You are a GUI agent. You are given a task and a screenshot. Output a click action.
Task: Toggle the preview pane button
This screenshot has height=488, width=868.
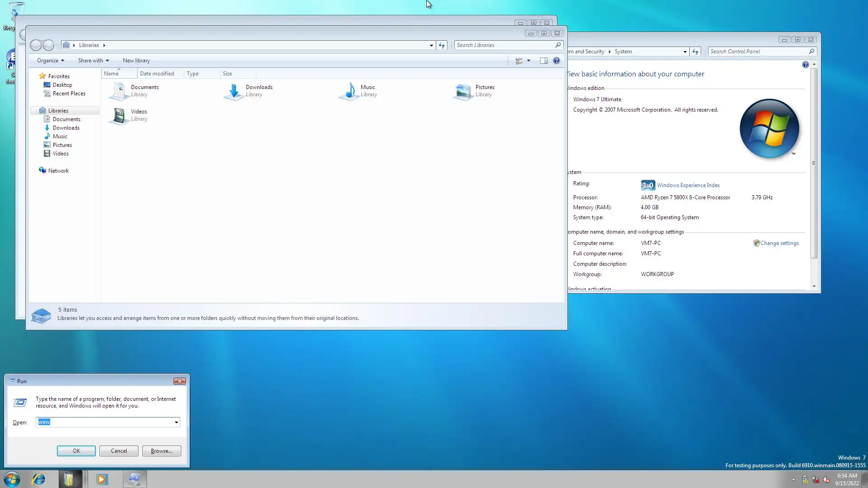(x=544, y=61)
